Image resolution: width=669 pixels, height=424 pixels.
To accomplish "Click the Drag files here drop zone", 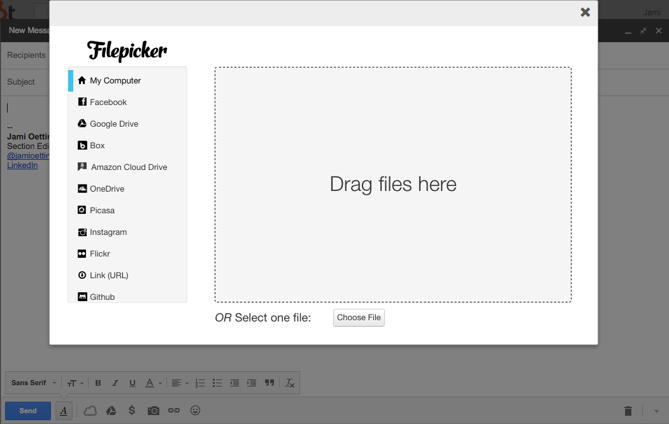I will click(393, 185).
